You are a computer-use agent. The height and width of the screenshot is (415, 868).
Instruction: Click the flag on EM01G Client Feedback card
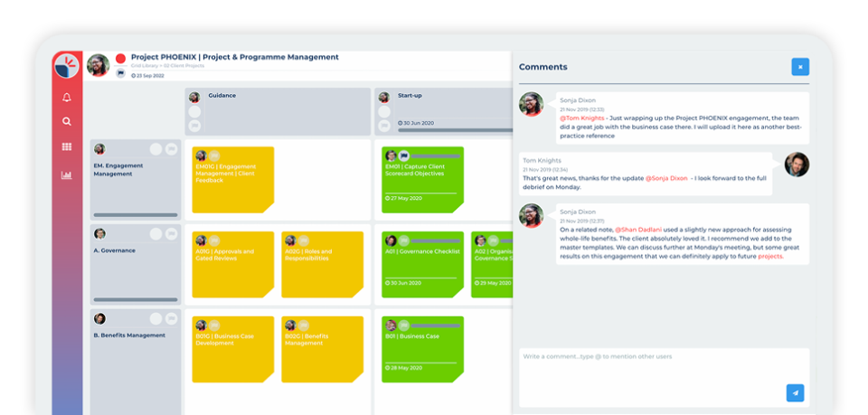214,156
